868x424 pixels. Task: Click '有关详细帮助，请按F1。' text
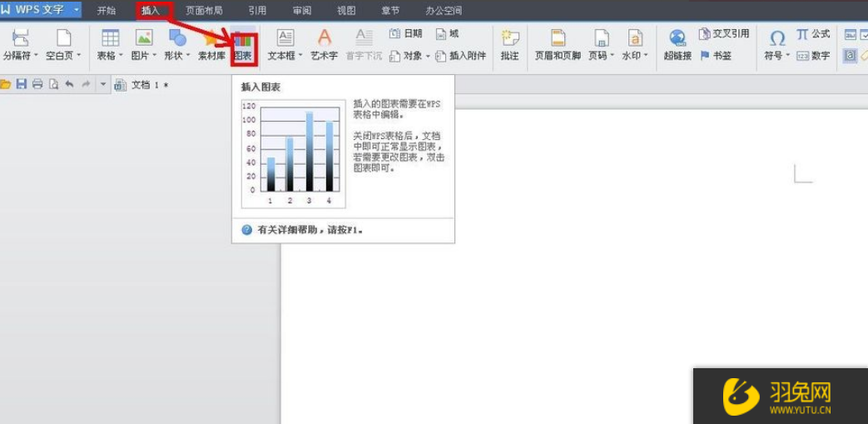click(x=310, y=229)
